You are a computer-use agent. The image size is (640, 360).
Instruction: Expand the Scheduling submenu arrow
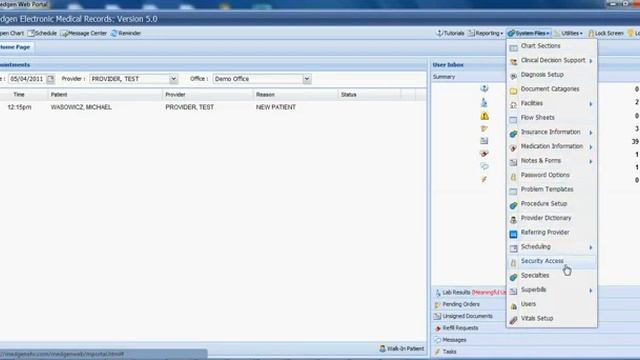[x=591, y=247]
